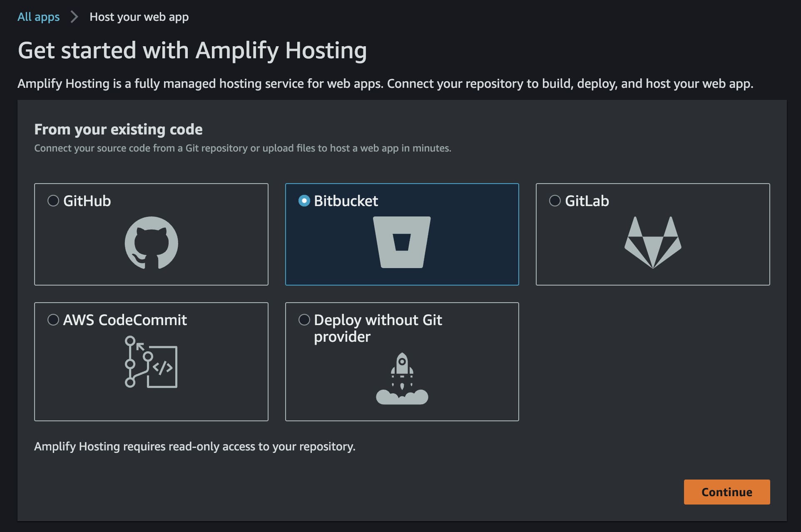
Task: Click Host your web app breadcrumb
Action: tap(139, 17)
